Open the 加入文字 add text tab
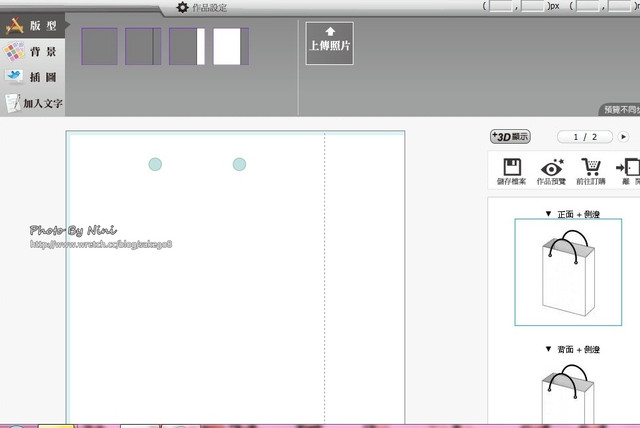This screenshot has width=640, height=428. [32, 103]
